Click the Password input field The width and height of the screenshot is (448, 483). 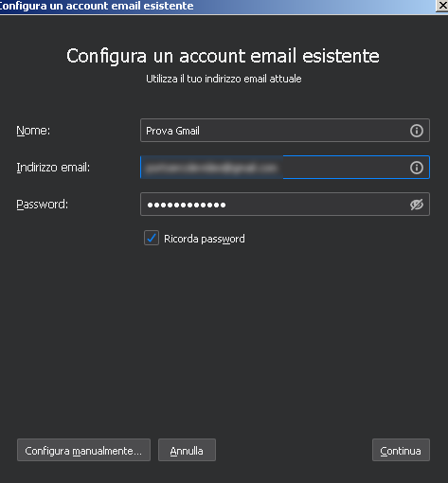click(285, 205)
